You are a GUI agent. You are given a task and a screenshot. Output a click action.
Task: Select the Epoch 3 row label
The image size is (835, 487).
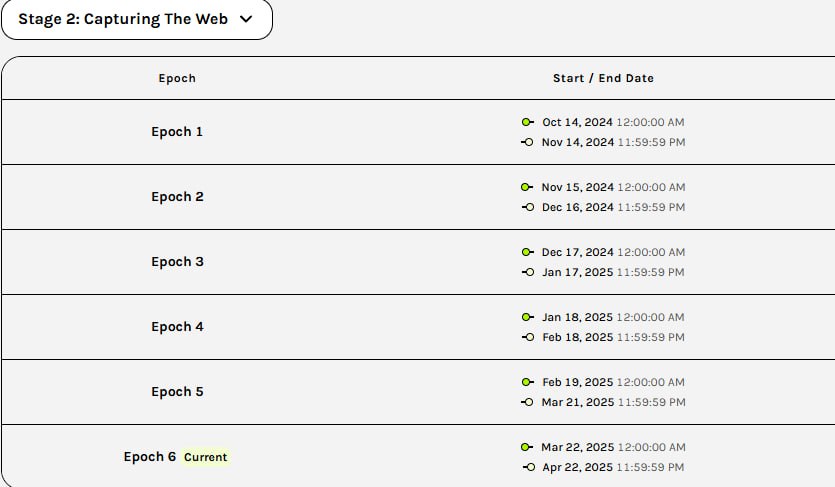(x=177, y=261)
